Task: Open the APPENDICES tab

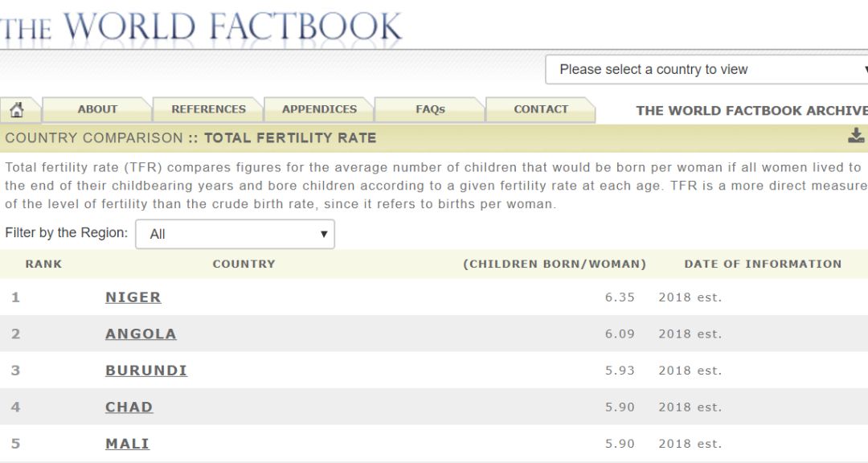Action: coord(319,109)
